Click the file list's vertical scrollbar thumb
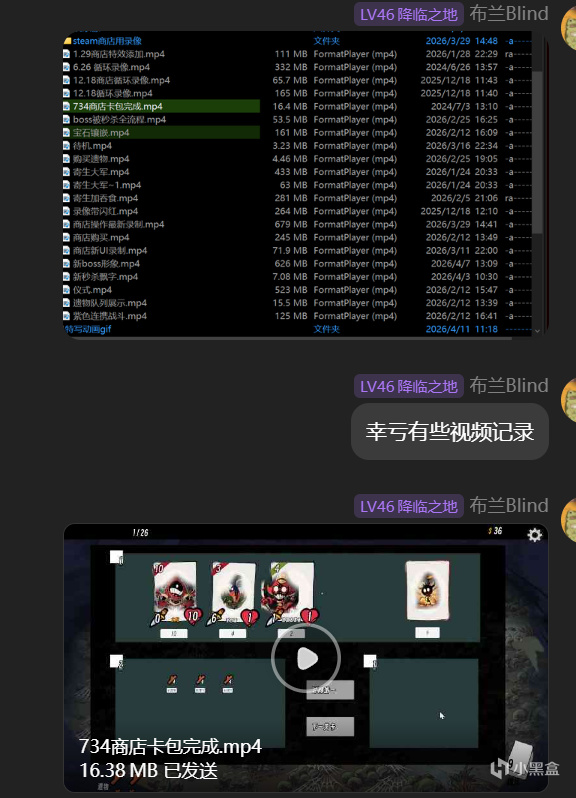This screenshot has height=798, width=576. point(537,153)
